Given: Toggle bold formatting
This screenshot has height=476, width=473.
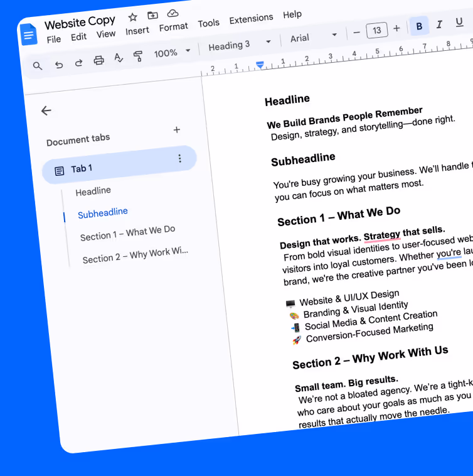Looking at the screenshot, I should (x=419, y=26).
